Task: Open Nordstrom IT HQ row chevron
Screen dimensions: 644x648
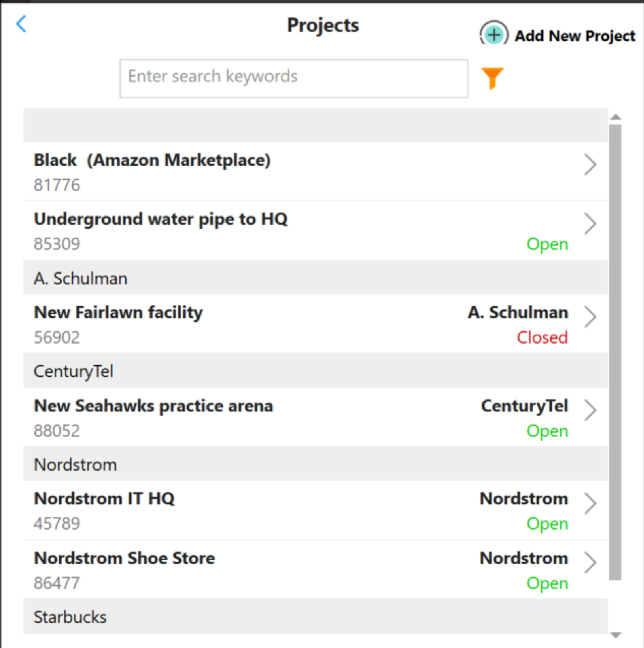Action: 590,503
